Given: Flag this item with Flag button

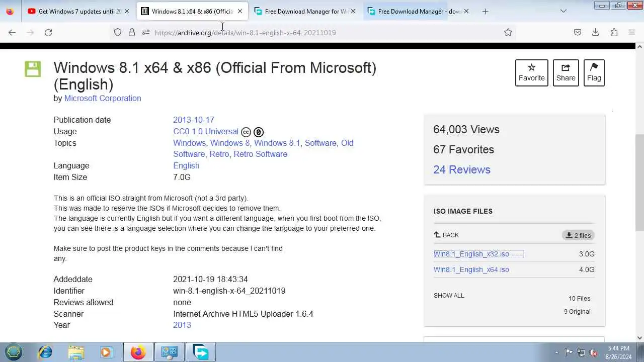Looking at the screenshot, I should tap(594, 73).
